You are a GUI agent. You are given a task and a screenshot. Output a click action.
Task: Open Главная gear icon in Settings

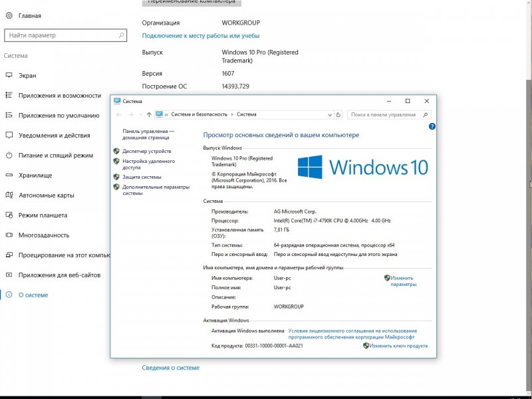tap(9, 15)
